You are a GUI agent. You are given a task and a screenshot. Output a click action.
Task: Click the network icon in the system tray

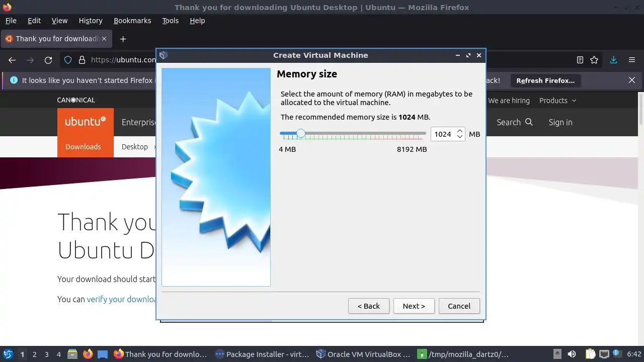604,354
